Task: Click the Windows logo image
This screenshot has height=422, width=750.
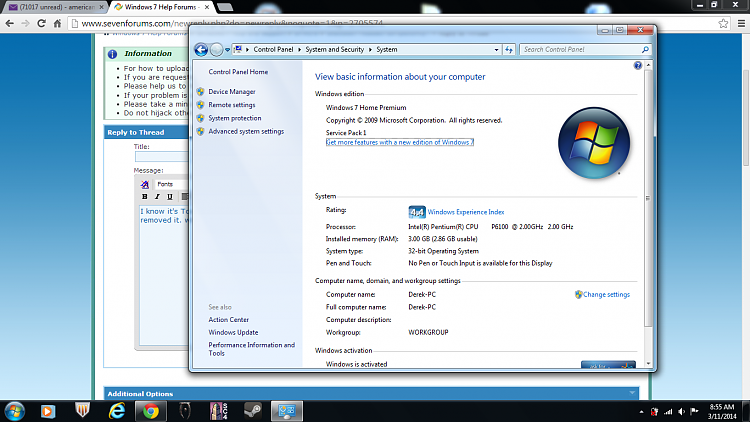Action: (x=594, y=143)
